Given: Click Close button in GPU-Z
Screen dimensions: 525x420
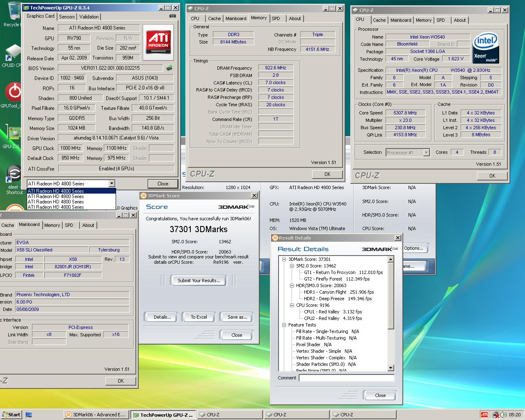Looking at the screenshot, I should point(163,184).
